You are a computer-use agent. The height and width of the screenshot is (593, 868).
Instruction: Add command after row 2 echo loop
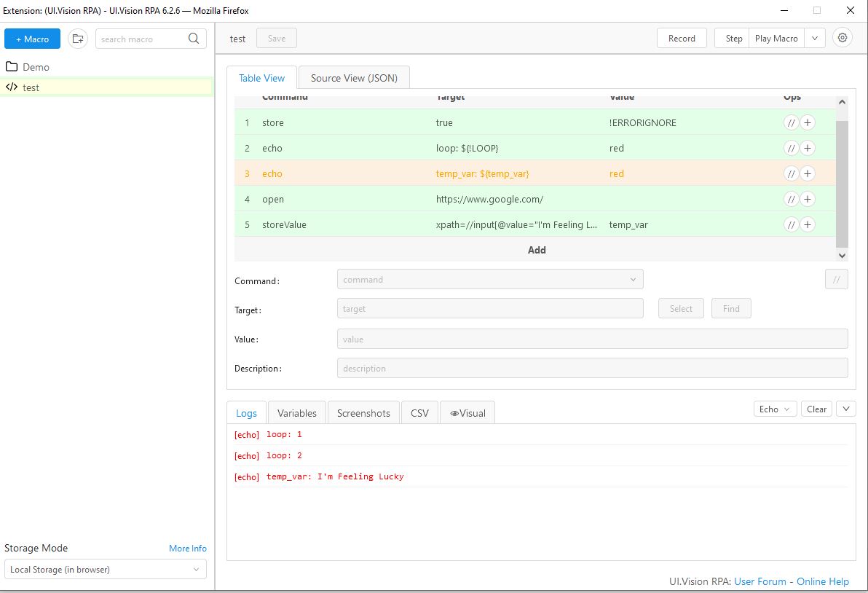[808, 149]
